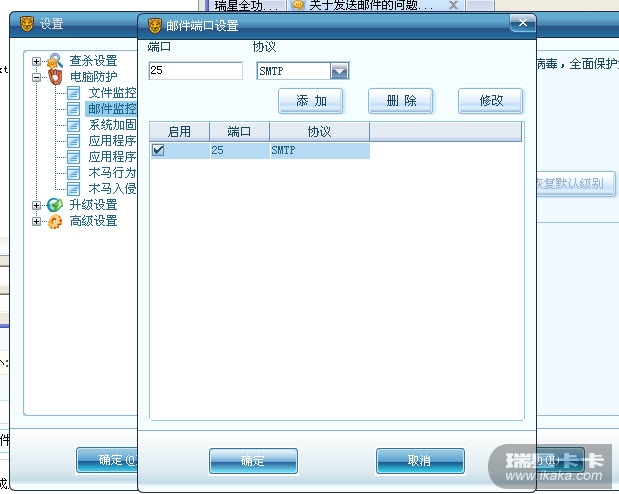Click 取消 in the port settings dialog

(420, 460)
